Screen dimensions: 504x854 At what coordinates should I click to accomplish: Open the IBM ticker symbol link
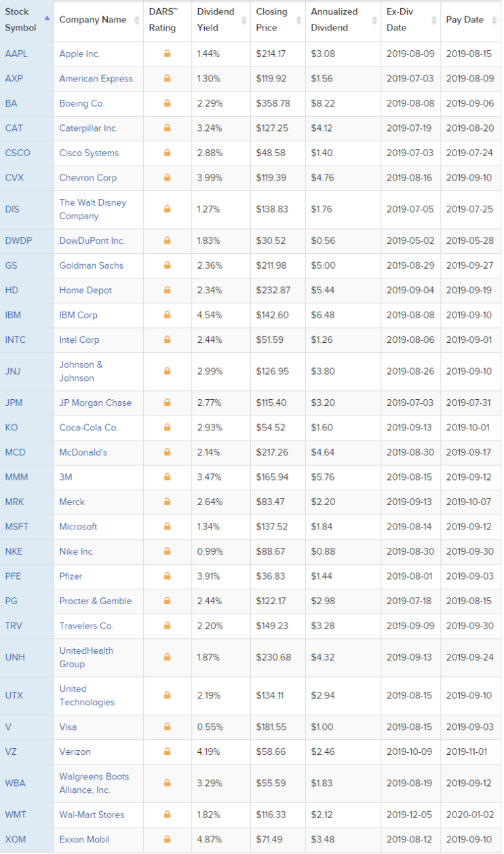coord(14,315)
